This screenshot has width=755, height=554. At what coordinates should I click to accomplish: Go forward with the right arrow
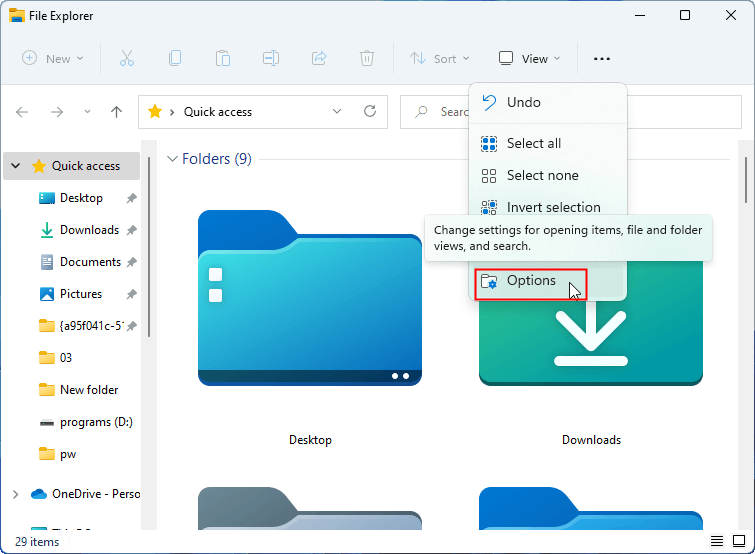tap(57, 112)
